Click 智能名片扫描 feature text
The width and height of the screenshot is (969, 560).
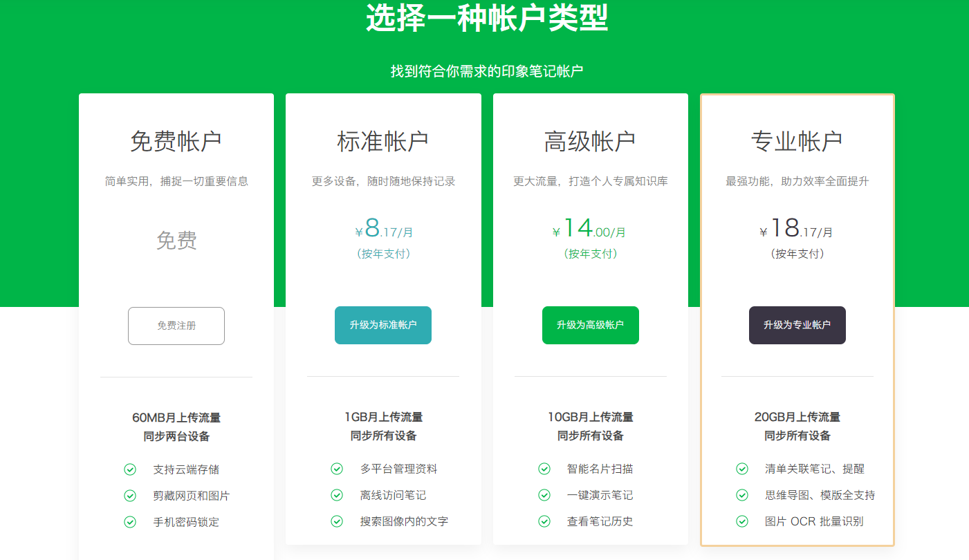[600, 469]
